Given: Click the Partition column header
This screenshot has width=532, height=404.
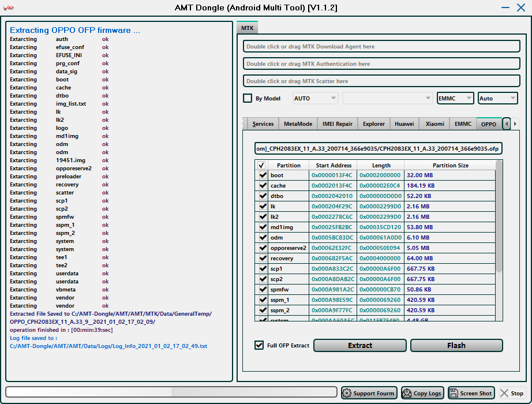Looking at the screenshot, I should 289,165.
